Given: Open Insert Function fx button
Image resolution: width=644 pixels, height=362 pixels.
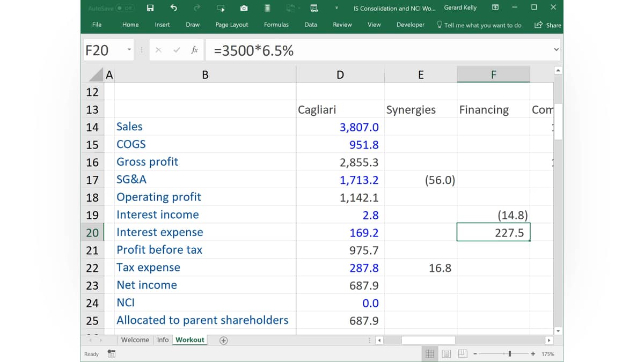Looking at the screenshot, I should (194, 50).
